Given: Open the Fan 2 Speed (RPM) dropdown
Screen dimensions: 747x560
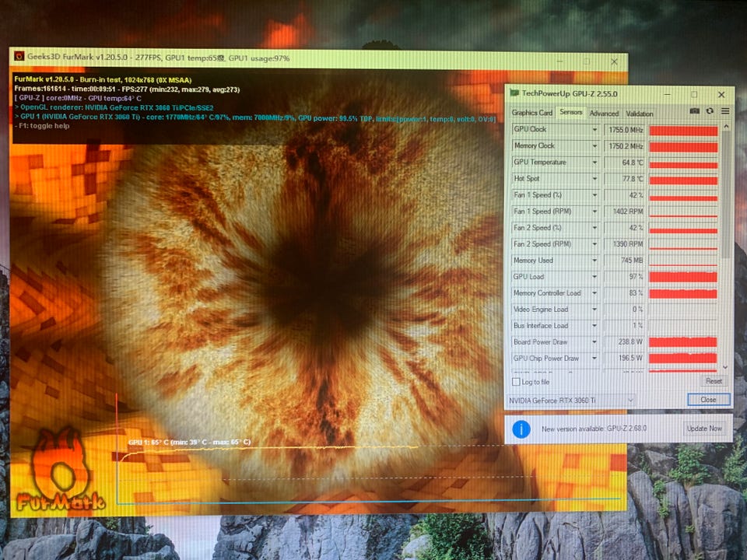Looking at the screenshot, I should click(594, 243).
